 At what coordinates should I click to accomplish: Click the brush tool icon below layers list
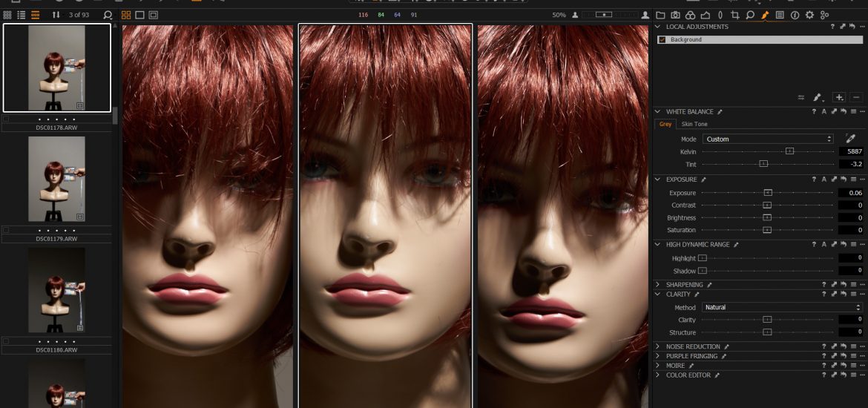817,97
